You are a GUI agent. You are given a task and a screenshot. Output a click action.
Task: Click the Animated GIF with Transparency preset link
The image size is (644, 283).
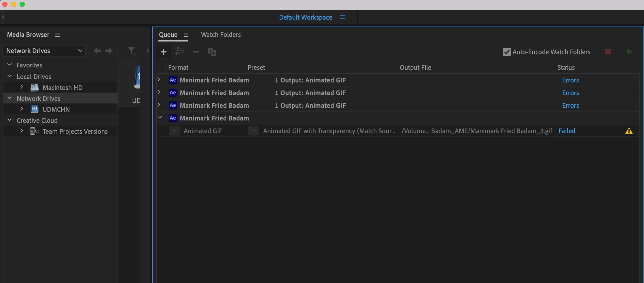329,131
